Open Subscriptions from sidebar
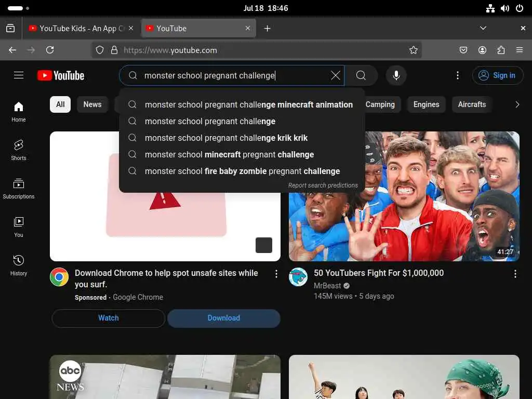The height and width of the screenshot is (399, 532). (19, 189)
